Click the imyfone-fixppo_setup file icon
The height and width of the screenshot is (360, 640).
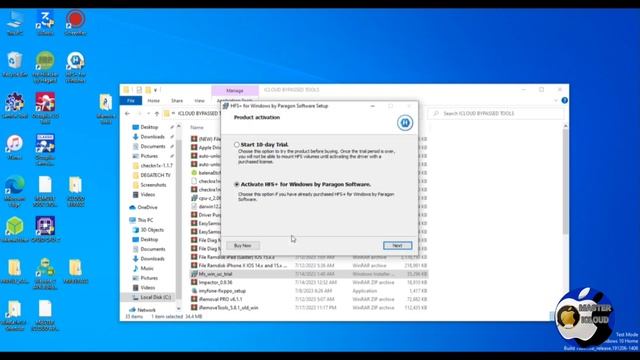pyautogui.click(x=194, y=291)
